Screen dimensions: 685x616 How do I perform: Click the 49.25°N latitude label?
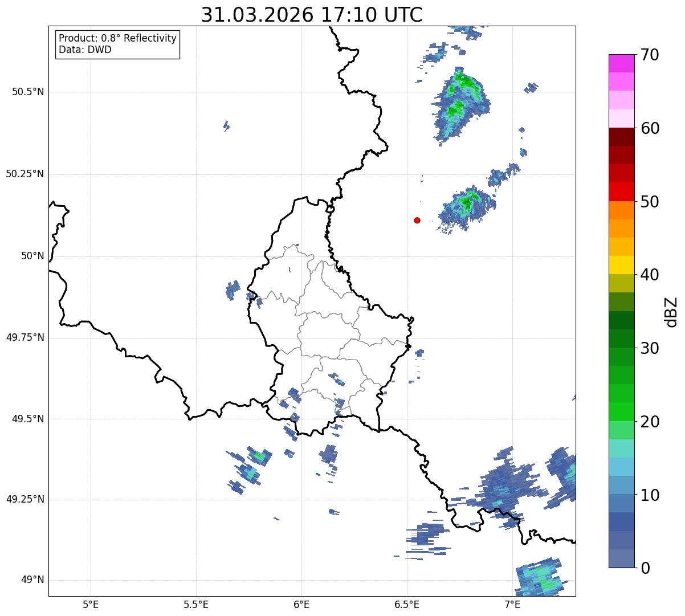25,499
